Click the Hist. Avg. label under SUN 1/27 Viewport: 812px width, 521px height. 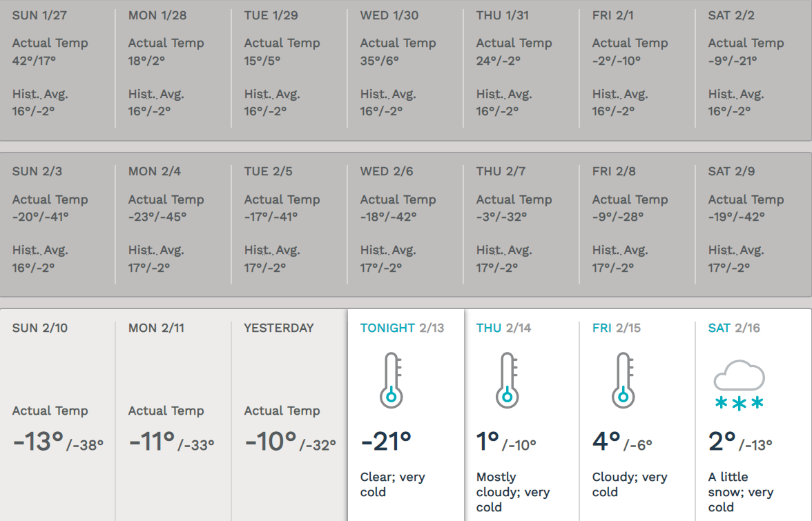click(40, 95)
